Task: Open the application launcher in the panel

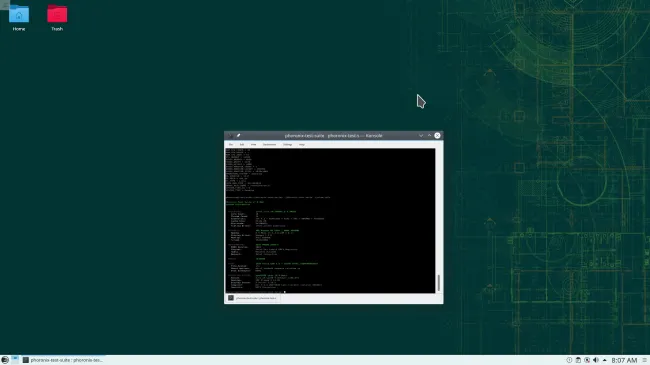Action: (x=5, y=360)
